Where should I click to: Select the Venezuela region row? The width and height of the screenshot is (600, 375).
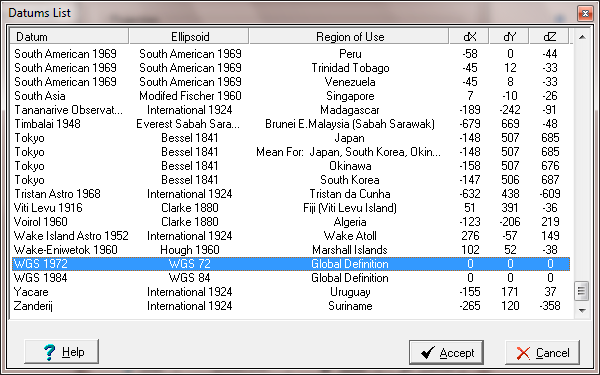[291, 82]
